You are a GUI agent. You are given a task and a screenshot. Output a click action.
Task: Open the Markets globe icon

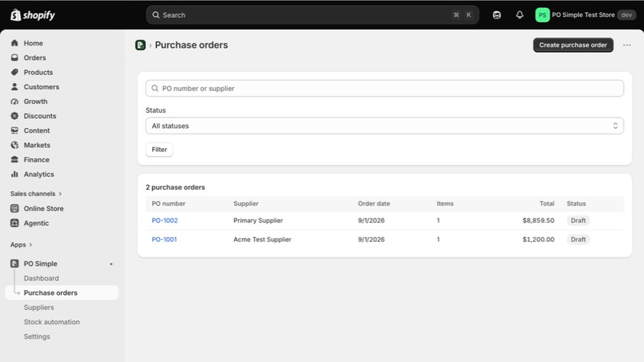tap(14, 145)
